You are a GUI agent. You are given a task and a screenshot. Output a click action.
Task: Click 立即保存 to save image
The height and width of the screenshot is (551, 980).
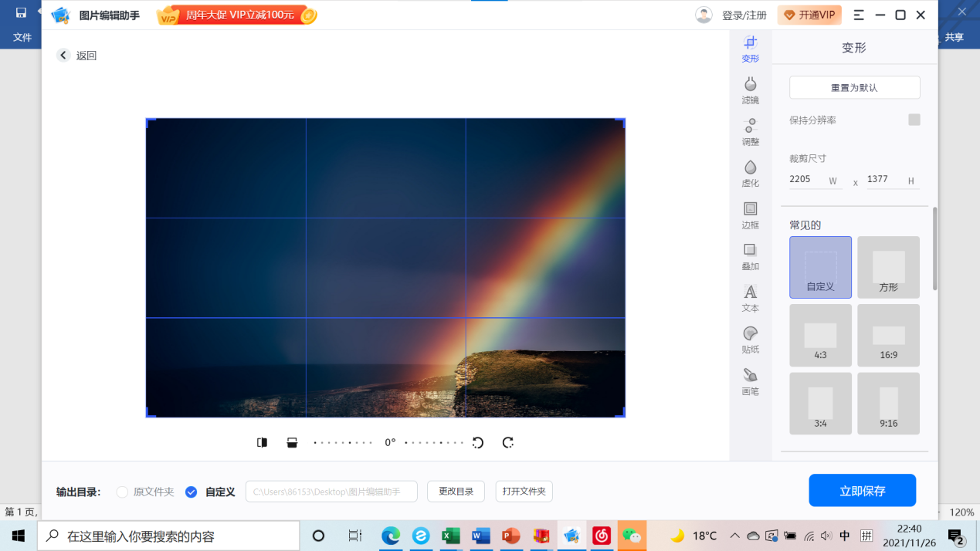coord(862,490)
